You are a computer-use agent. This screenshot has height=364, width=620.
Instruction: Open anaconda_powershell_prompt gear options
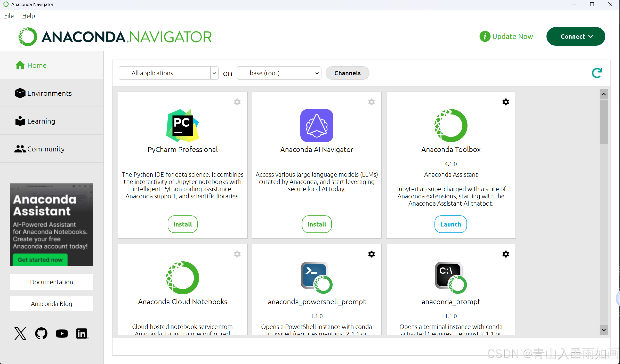point(371,254)
